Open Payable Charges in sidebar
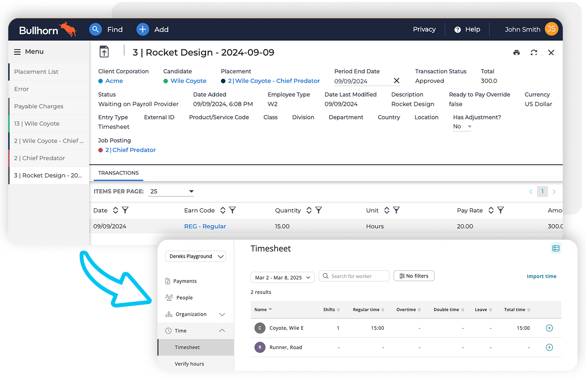 click(49, 106)
